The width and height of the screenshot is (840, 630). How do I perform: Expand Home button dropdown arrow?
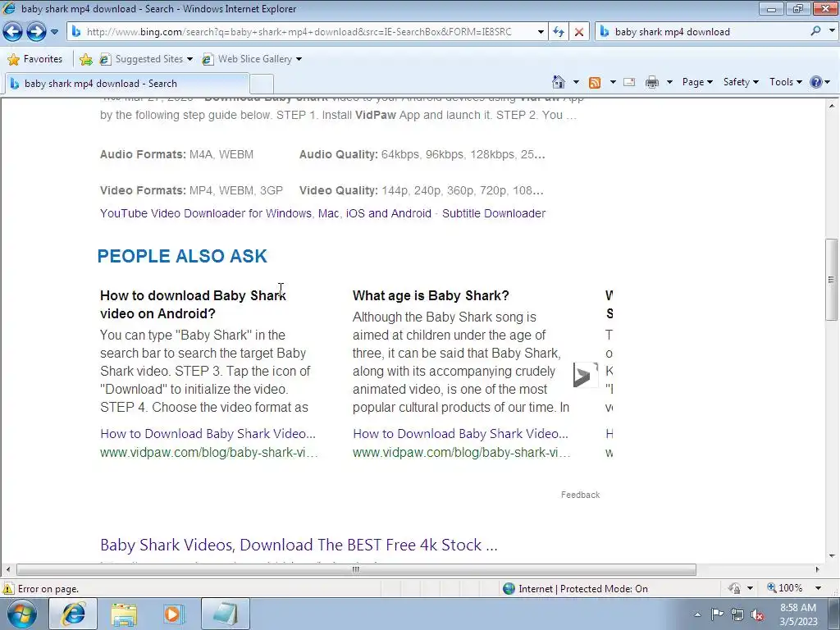coord(576,82)
